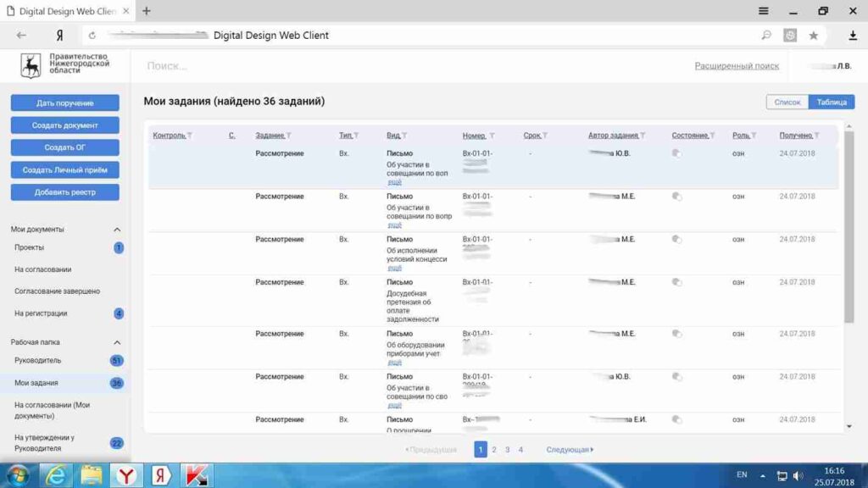Open Расширенный поиск link
This screenshot has width=868, height=488.
736,66
